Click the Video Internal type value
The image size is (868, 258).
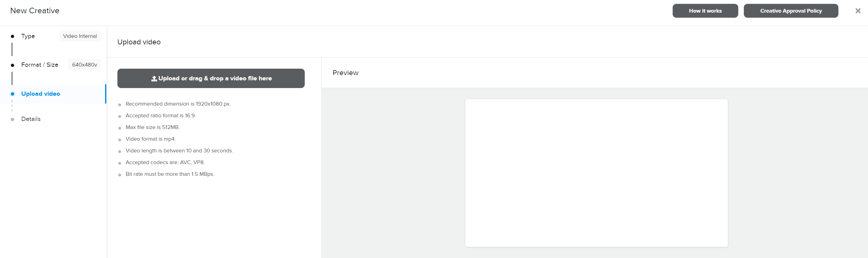80,36
